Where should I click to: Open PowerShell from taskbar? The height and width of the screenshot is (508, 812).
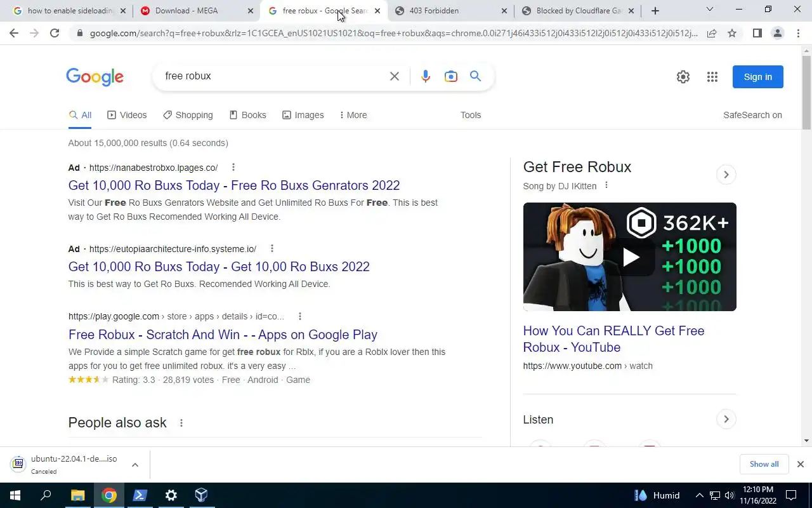tap(140, 495)
